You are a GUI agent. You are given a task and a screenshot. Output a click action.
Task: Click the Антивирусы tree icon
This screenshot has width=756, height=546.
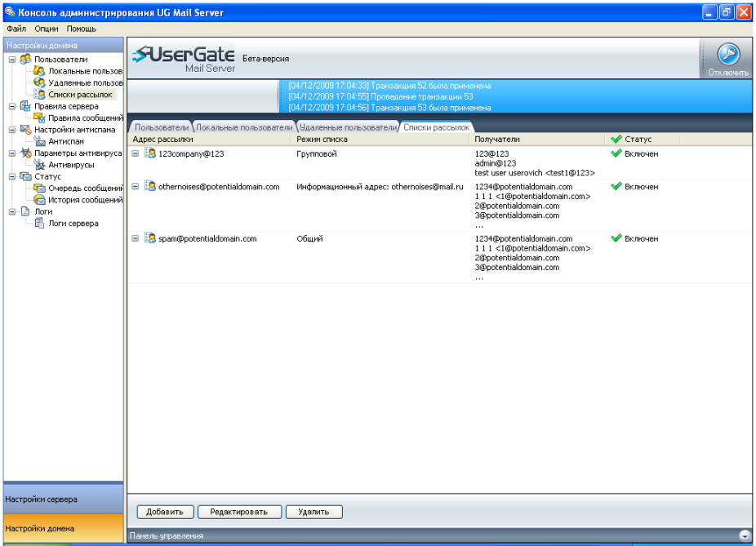tap(39, 164)
